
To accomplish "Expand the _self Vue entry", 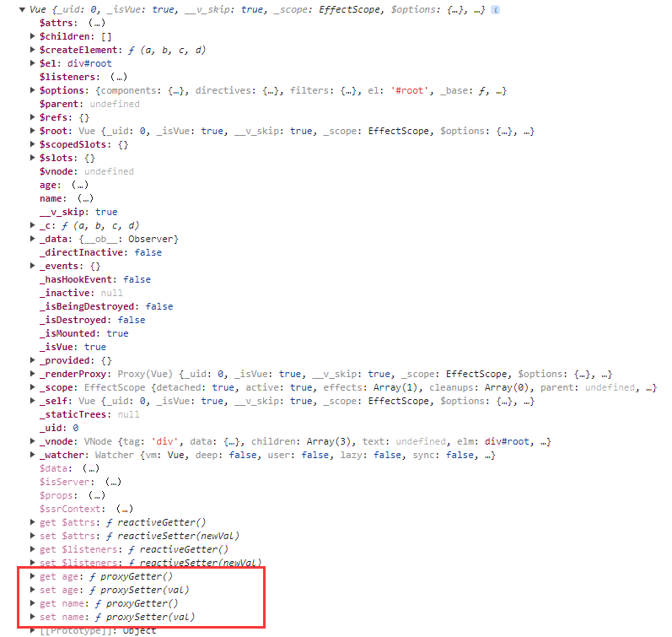I will [x=32, y=401].
